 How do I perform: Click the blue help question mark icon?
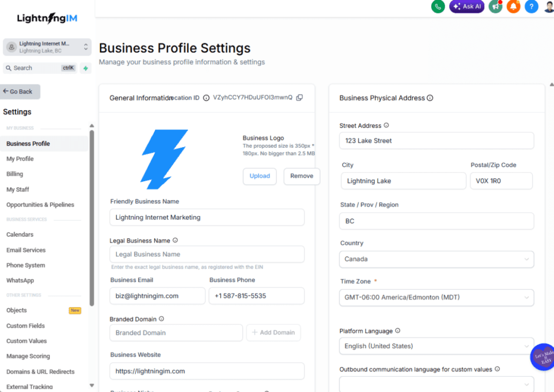click(x=532, y=6)
